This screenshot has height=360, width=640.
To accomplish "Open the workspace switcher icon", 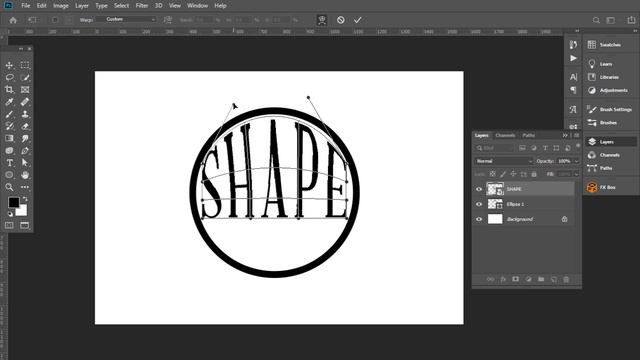I will pos(611,20).
